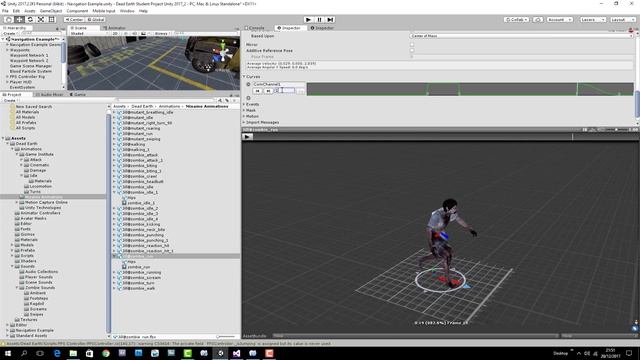The width and height of the screenshot is (640, 360).
Task: Click the Create button in Hierarchy panel
Action: coord(10,33)
